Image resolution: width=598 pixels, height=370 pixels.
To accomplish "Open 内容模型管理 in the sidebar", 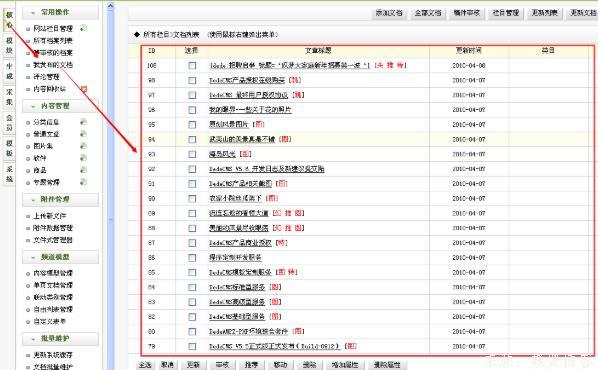I will point(53,273).
